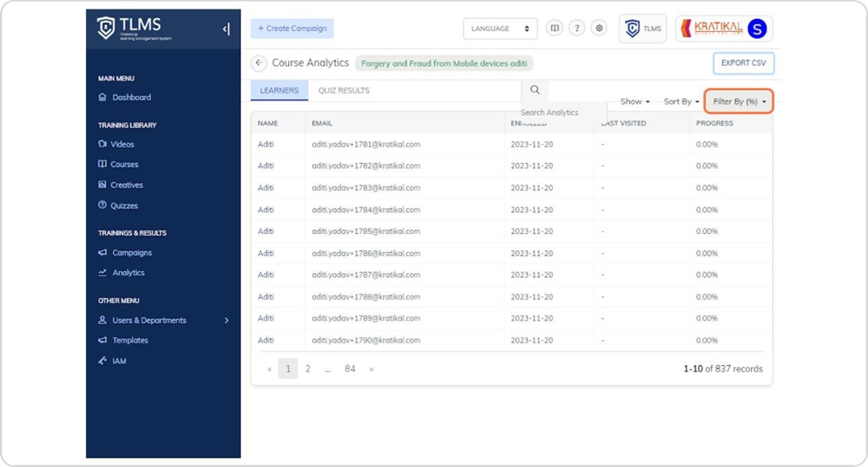868x467 pixels.
Task: Switch to the QUIZ RESULTS tab
Action: (x=343, y=91)
